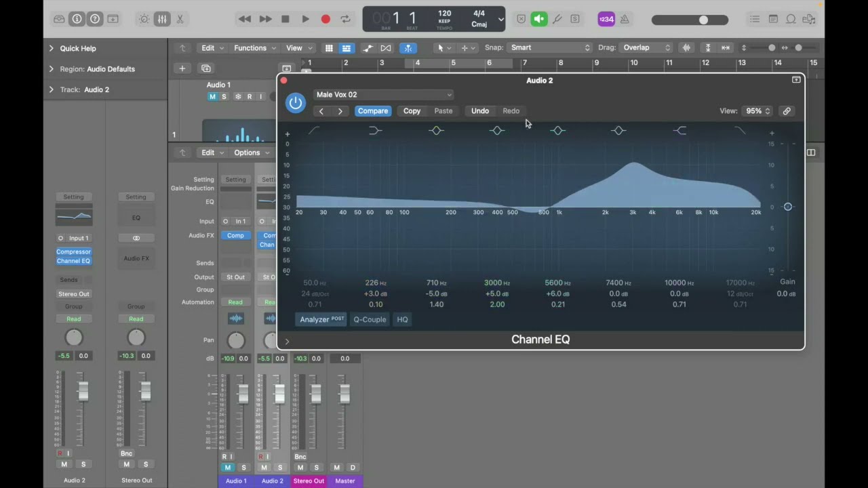Click the Waveform Zoom icon
The width and height of the screenshot is (868, 488).
click(686, 47)
